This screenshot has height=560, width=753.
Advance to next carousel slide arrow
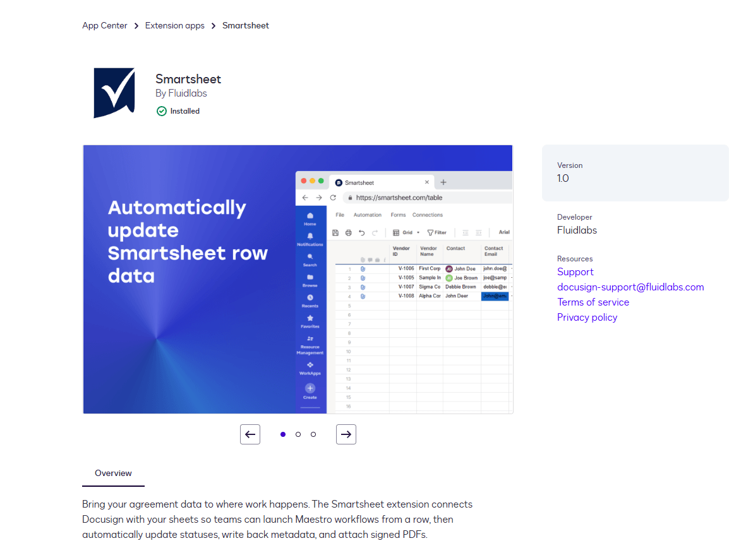346,434
